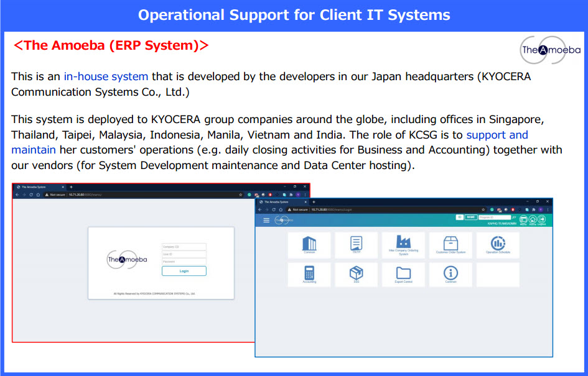Click the search magnifier beside Program ID
Image resolution: width=588 pixels, height=376 pixels.
click(515, 218)
